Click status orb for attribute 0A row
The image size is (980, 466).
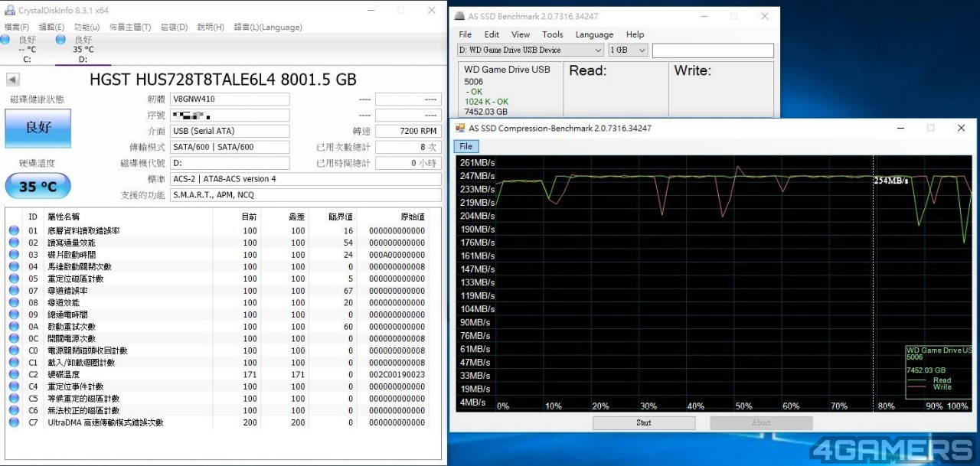pos(14,326)
